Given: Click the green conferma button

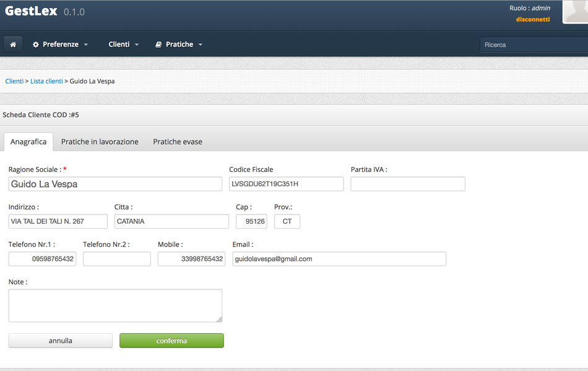Looking at the screenshot, I should coord(171,341).
